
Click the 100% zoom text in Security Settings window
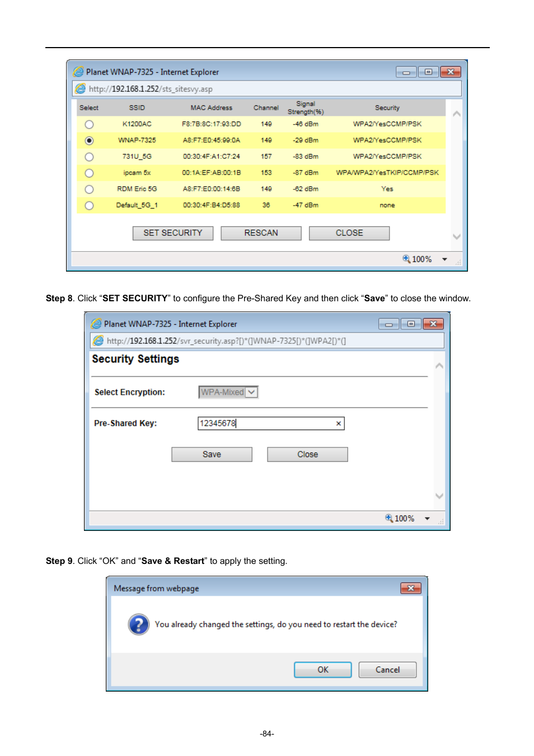(x=405, y=519)
